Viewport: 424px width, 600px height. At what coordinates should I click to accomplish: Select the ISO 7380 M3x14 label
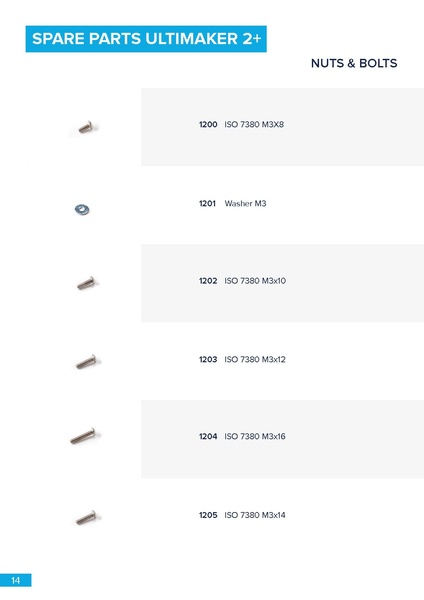tap(255, 515)
